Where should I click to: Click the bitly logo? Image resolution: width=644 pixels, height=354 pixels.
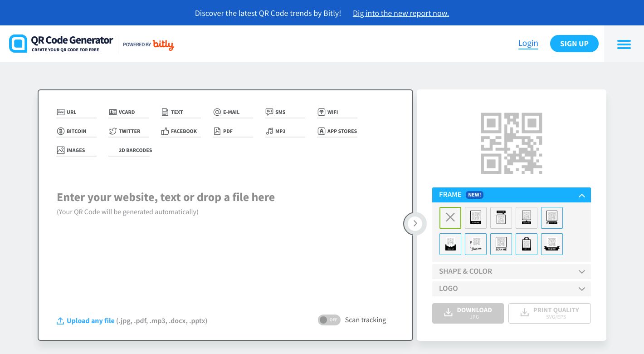coord(163,44)
